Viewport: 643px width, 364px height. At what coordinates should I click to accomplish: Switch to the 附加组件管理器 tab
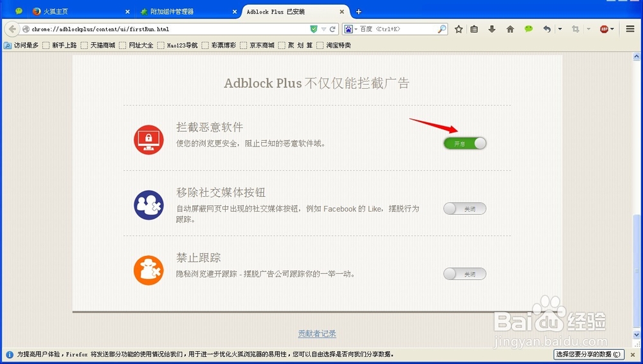point(187,12)
